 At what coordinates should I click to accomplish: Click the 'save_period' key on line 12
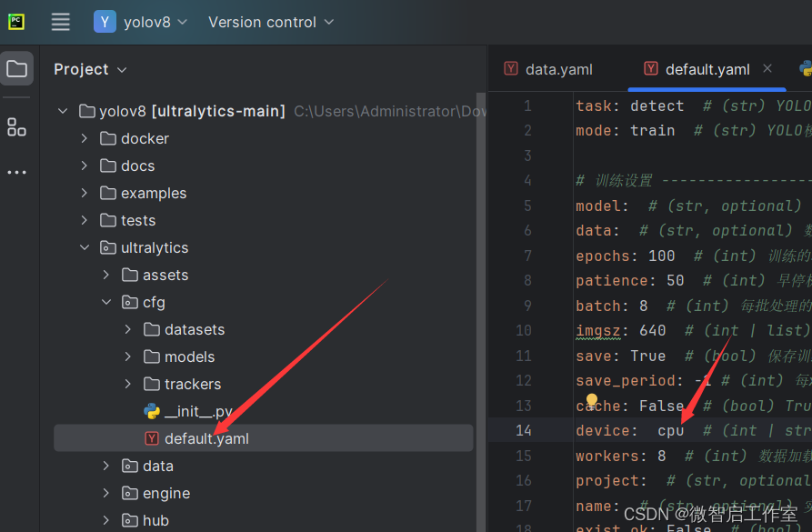pos(626,381)
